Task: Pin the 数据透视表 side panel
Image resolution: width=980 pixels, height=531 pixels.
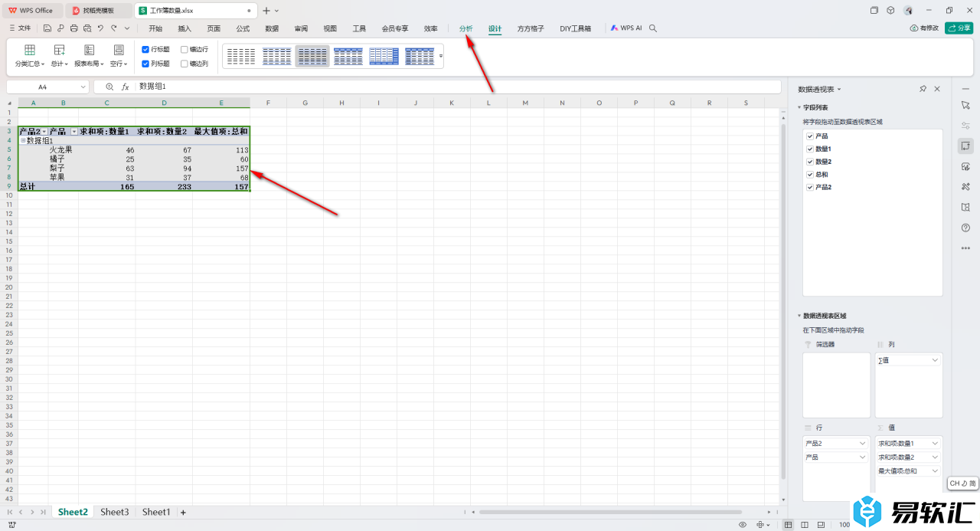Action: point(923,90)
